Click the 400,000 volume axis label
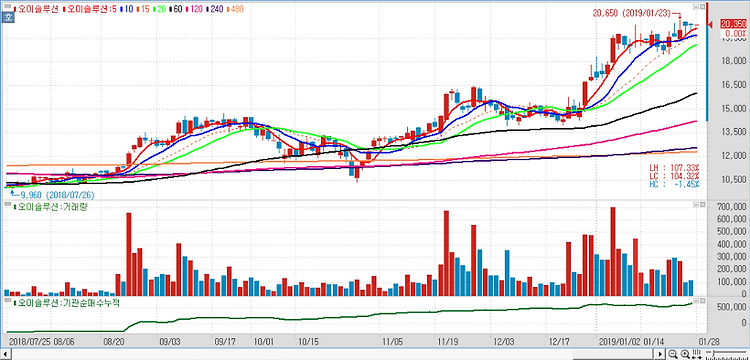 coord(731,244)
